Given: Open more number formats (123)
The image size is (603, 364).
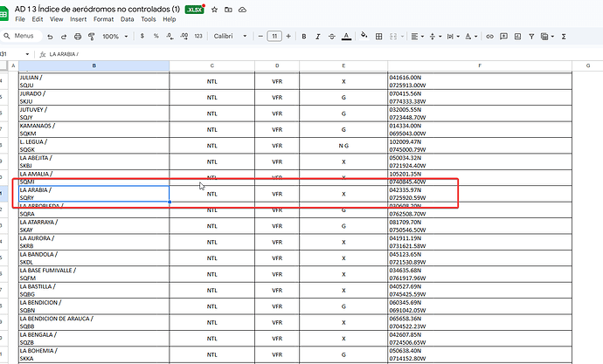Looking at the screenshot, I should click(198, 36).
